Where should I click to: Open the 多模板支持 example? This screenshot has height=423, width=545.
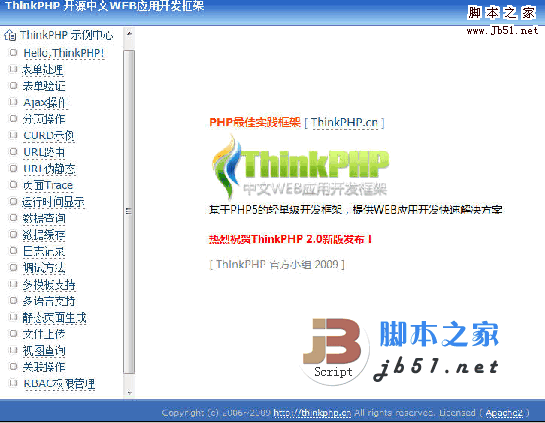[49, 285]
